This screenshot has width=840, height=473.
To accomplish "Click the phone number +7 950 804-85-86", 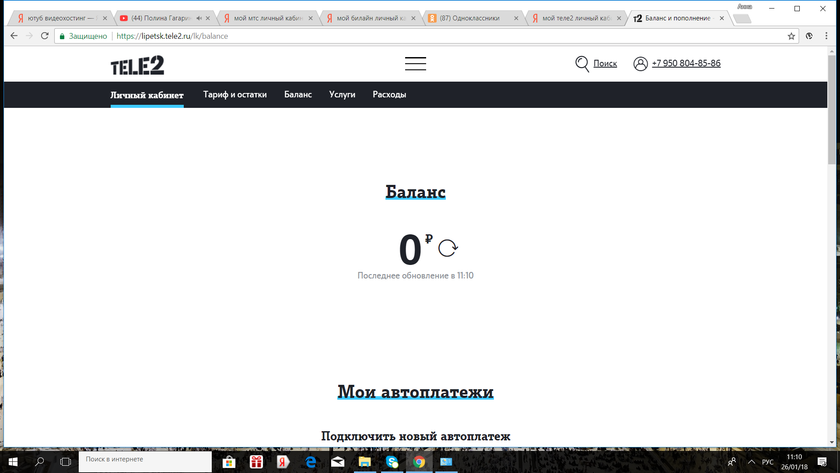I will point(686,64).
